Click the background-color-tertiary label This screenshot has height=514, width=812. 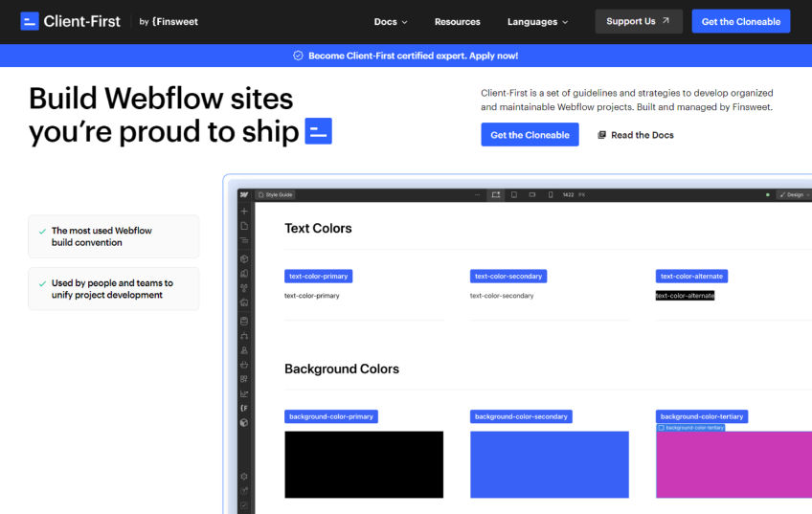coord(702,416)
